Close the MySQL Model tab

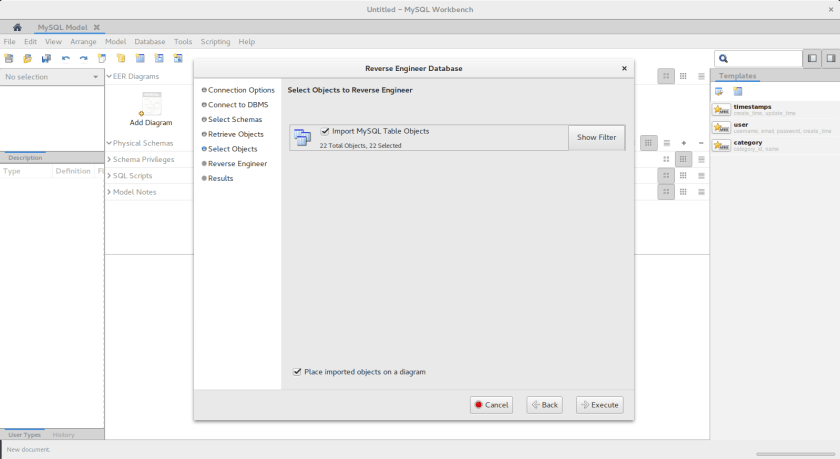[x=96, y=27]
